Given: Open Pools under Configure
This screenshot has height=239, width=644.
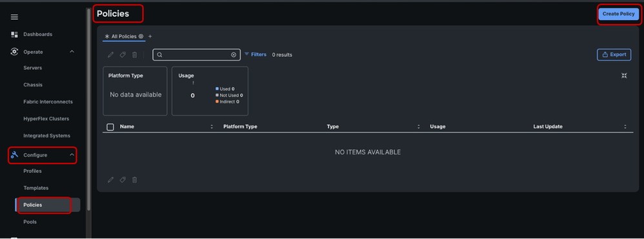Looking at the screenshot, I should pos(30,222).
